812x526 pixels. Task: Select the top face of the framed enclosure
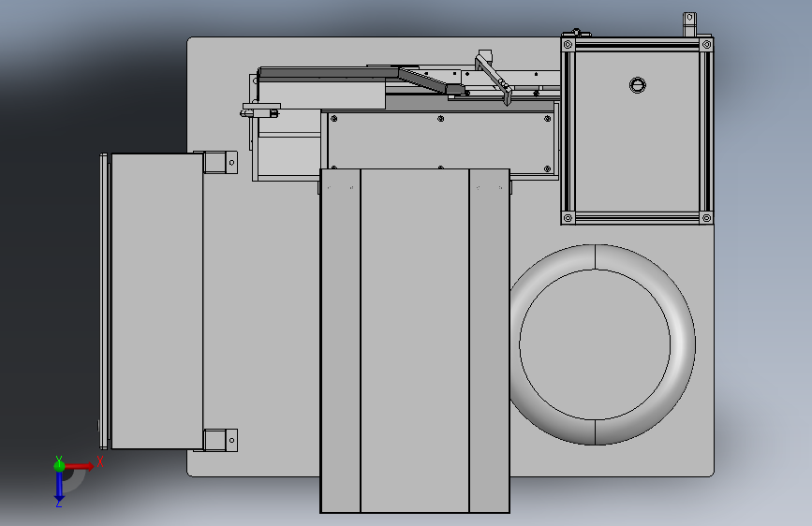tap(638, 132)
